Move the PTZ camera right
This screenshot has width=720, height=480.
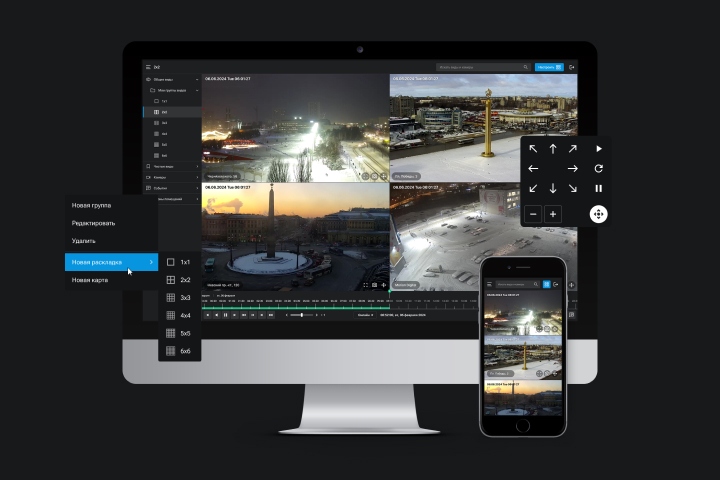573,169
